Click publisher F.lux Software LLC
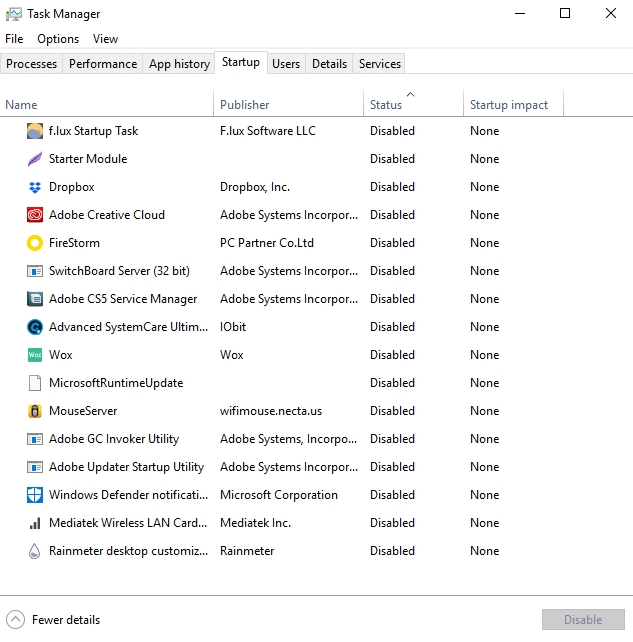 coord(268,131)
